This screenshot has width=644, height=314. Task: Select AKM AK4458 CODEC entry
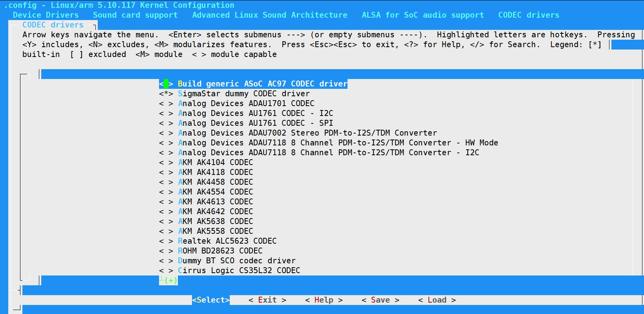pyautogui.click(x=216, y=182)
